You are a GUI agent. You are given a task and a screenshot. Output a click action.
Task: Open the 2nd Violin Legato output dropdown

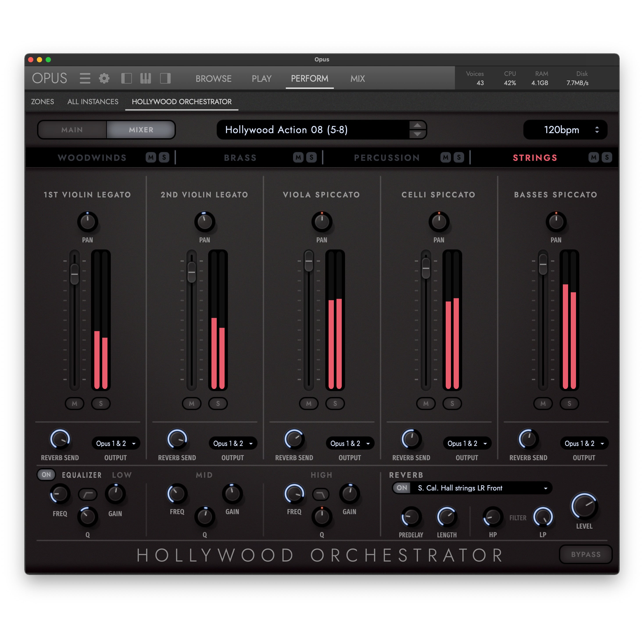233,443
